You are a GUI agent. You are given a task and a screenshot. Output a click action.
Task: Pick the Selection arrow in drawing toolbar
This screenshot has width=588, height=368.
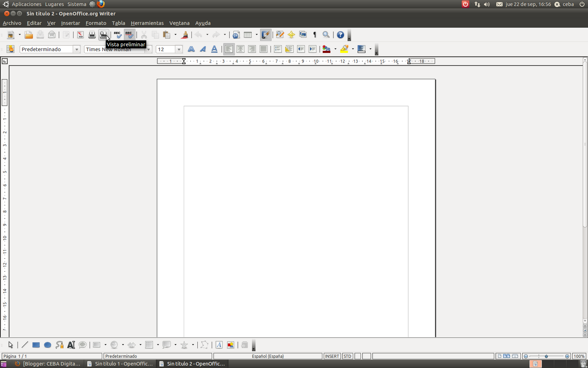point(10,345)
